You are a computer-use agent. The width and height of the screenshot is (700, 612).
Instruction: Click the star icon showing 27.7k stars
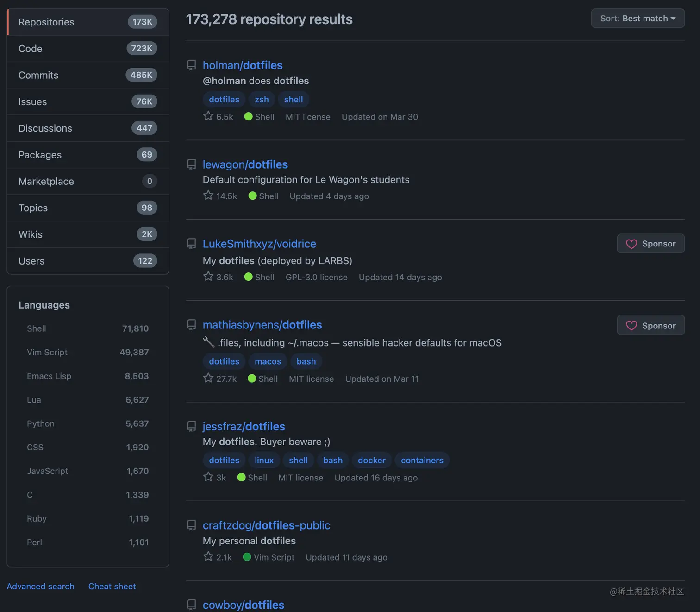(x=208, y=378)
